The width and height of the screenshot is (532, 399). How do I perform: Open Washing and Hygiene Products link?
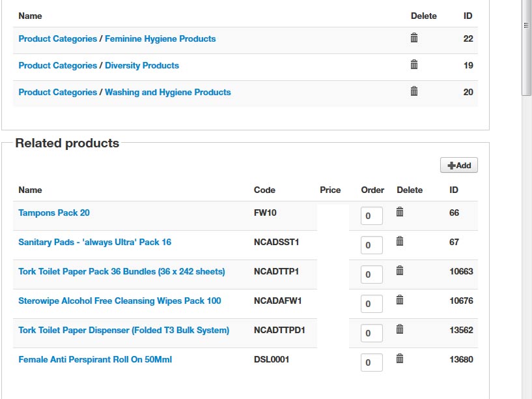[x=168, y=93]
